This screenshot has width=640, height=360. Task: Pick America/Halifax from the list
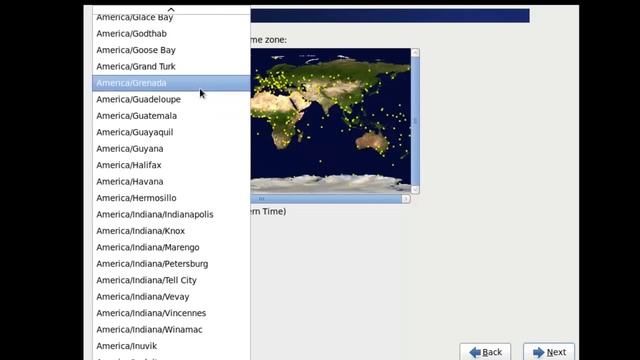pyautogui.click(x=171, y=165)
